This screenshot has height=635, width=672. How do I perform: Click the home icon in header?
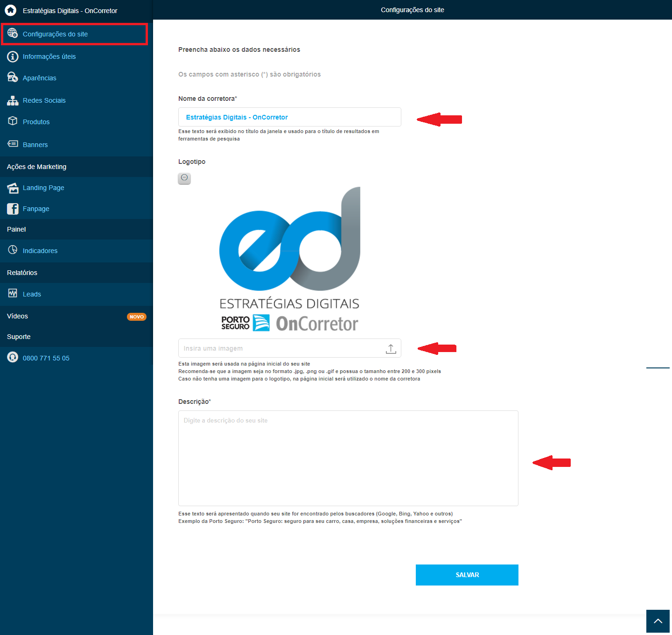[x=11, y=10]
